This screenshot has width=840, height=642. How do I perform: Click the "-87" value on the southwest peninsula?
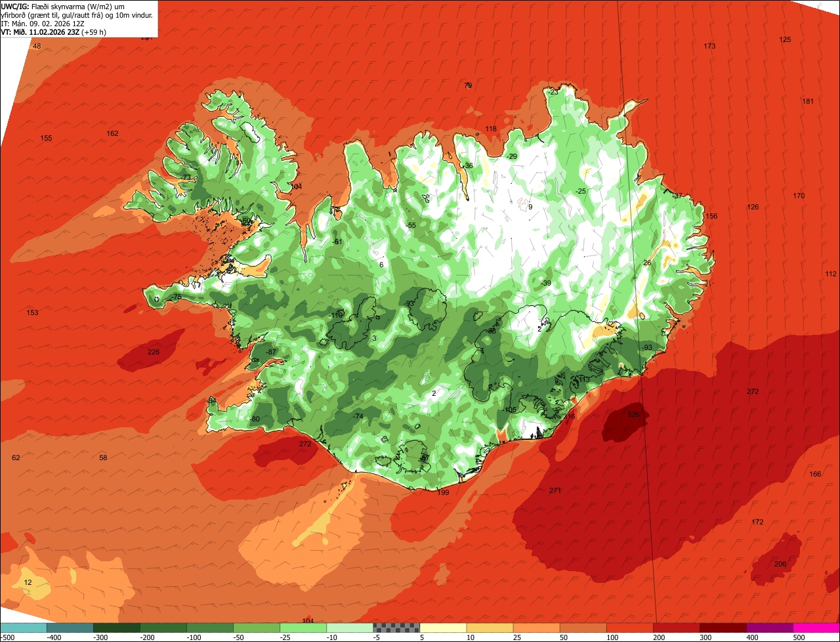tap(272, 353)
